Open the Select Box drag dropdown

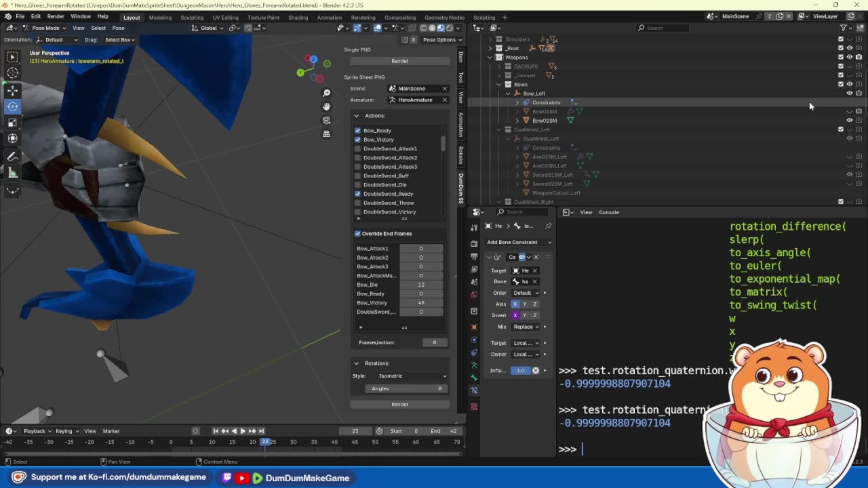point(119,39)
